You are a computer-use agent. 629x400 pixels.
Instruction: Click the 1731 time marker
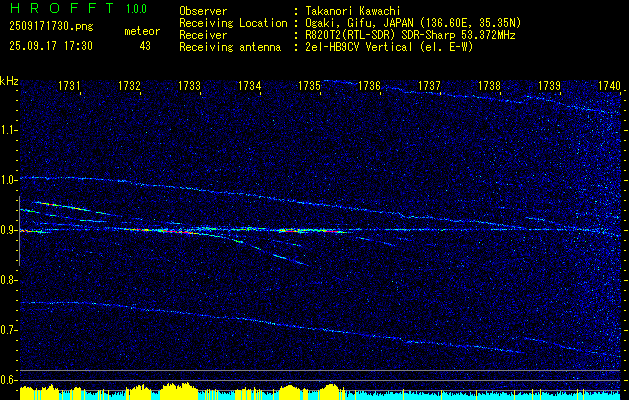tap(69, 85)
